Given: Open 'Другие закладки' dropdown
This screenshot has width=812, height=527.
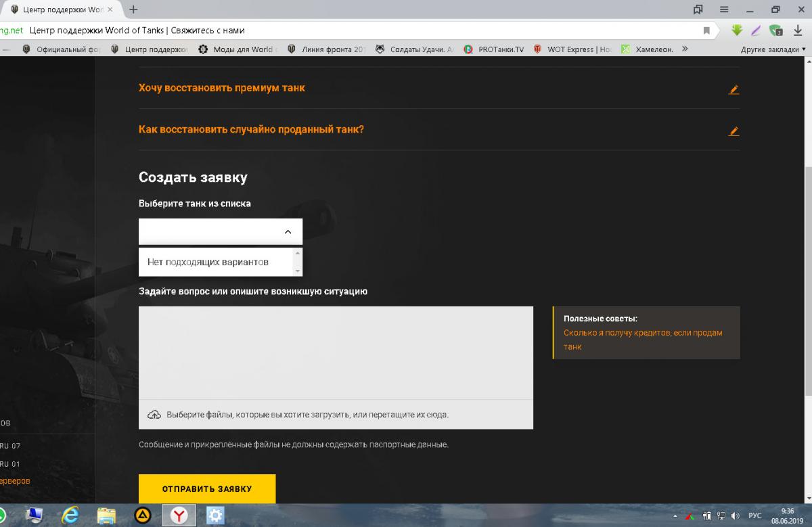Looking at the screenshot, I should pos(773,49).
